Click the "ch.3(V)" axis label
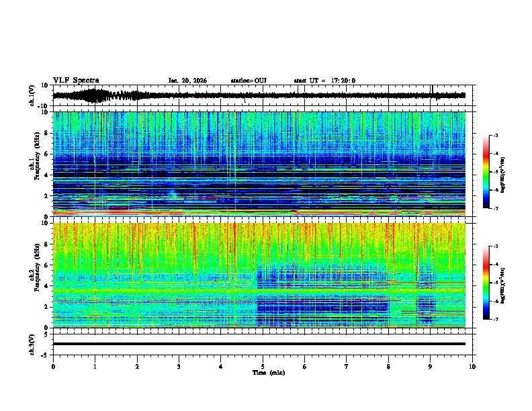Screen dimensions: 532x411 (x=32, y=345)
